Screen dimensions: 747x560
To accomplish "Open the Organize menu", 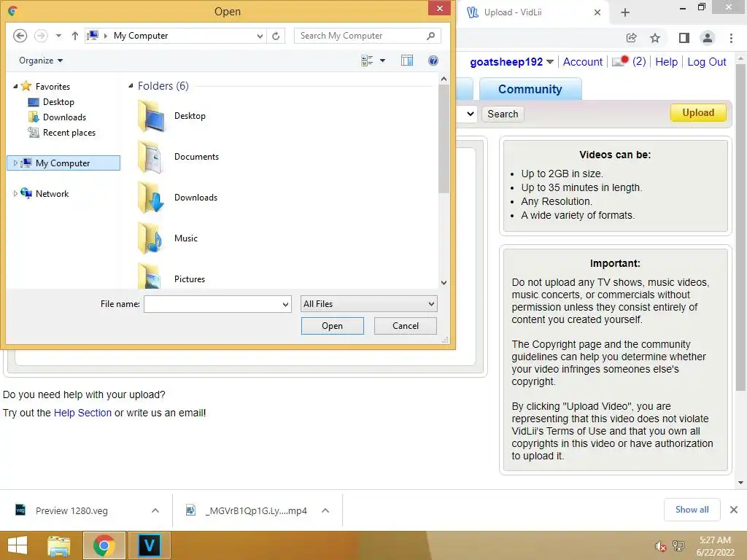I will click(41, 61).
